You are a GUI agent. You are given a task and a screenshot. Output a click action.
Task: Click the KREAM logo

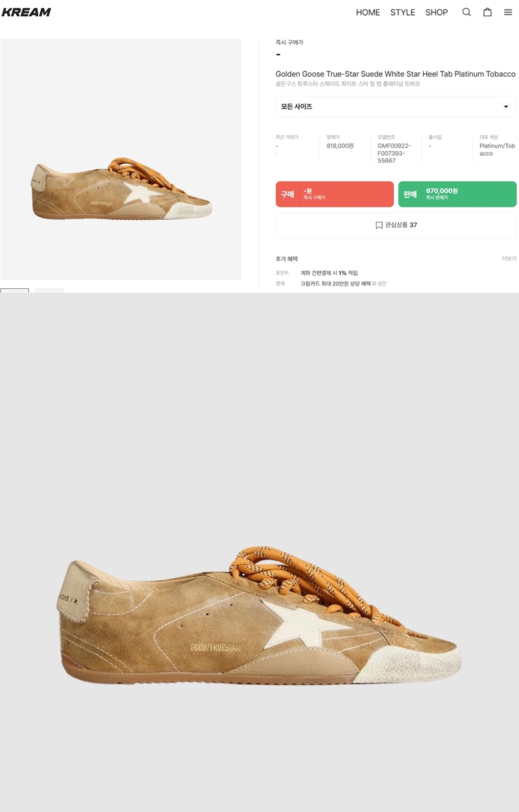tap(27, 12)
